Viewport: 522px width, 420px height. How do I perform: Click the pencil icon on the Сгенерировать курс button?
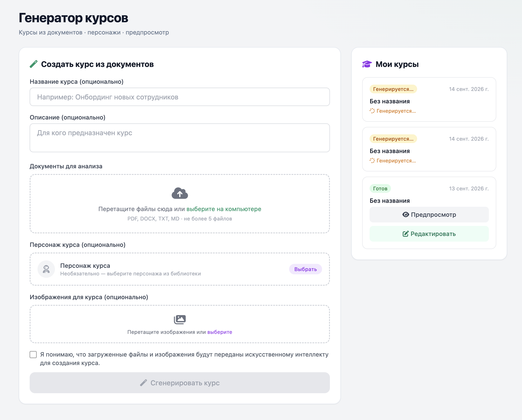(143, 383)
